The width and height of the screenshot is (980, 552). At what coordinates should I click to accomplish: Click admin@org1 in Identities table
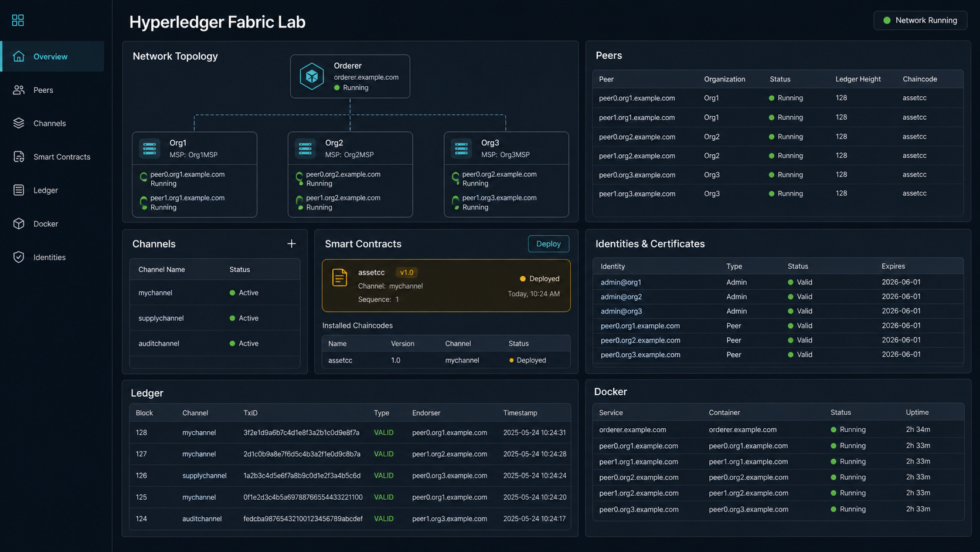pyautogui.click(x=621, y=282)
